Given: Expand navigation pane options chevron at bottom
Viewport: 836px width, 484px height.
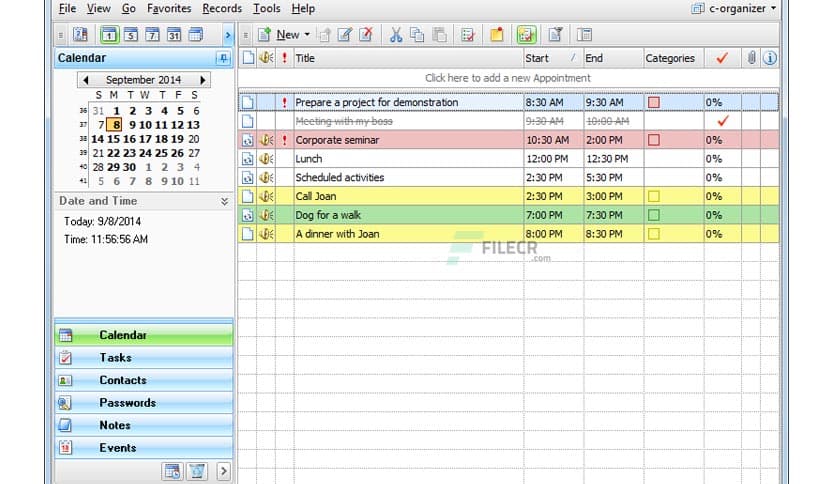Looking at the screenshot, I should pyautogui.click(x=223, y=471).
